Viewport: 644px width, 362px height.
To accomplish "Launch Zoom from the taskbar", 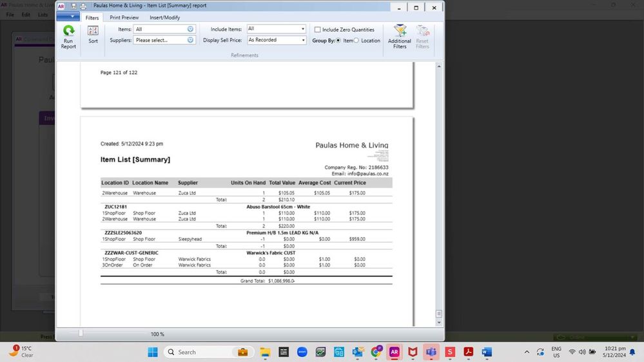I will (x=302, y=352).
